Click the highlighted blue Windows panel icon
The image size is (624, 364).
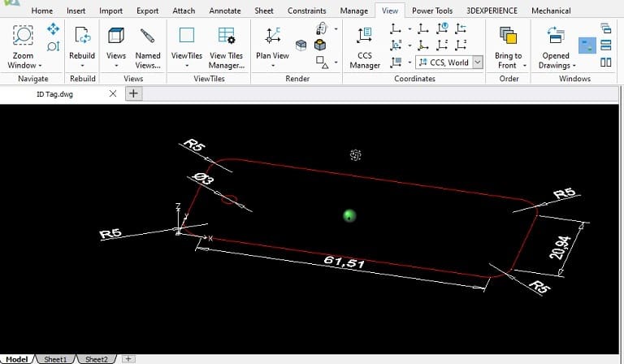pyautogui.click(x=587, y=45)
